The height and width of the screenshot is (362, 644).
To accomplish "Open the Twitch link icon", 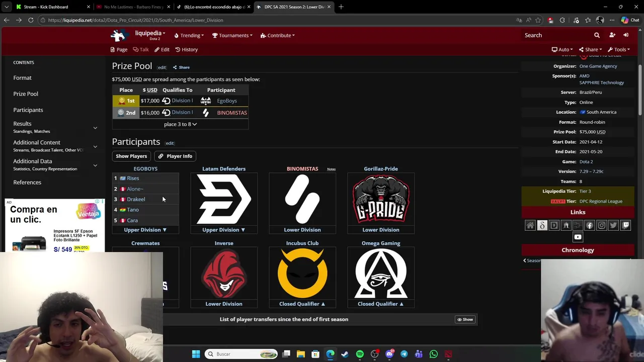I will 625,225.
